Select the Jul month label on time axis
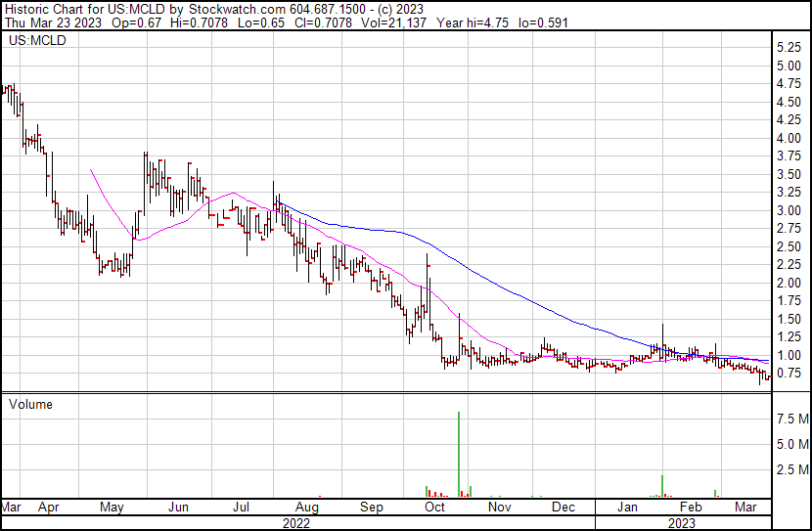Viewport: 812px width, 531px height. point(242,508)
